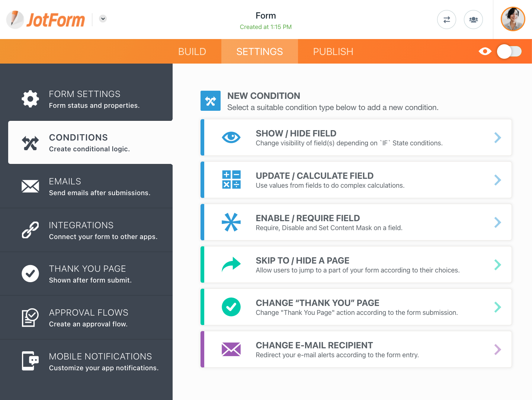This screenshot has height=400, width=532.
Task: Expand the Skip To / Hide A Page chevron
Action: [x=497, y=265]
